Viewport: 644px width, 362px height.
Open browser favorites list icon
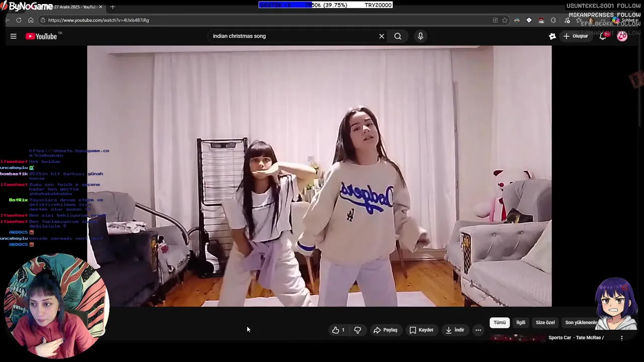[579, 20]
